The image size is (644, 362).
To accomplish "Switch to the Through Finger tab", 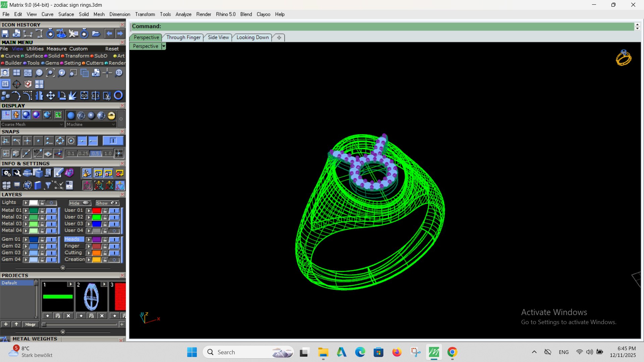I will pyautogui.click(x=183, y=38).
